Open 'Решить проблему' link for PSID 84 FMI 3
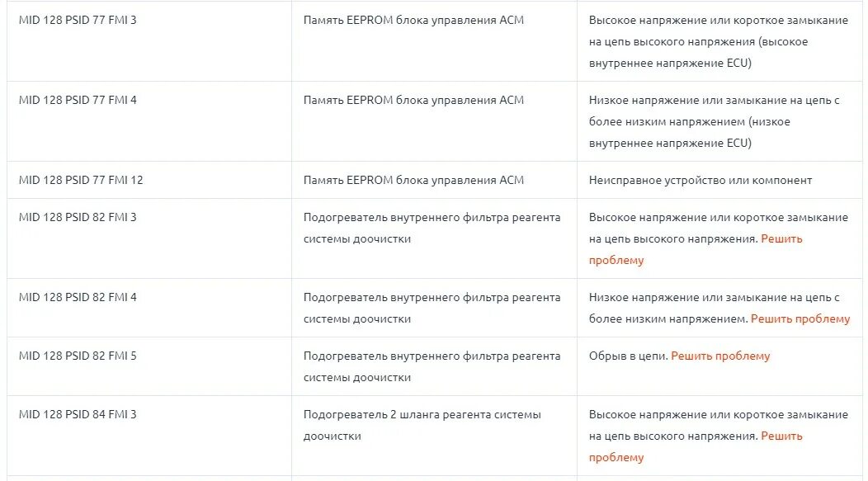The width and height of the screenshot is (868, 481). (x=781, y=436)
